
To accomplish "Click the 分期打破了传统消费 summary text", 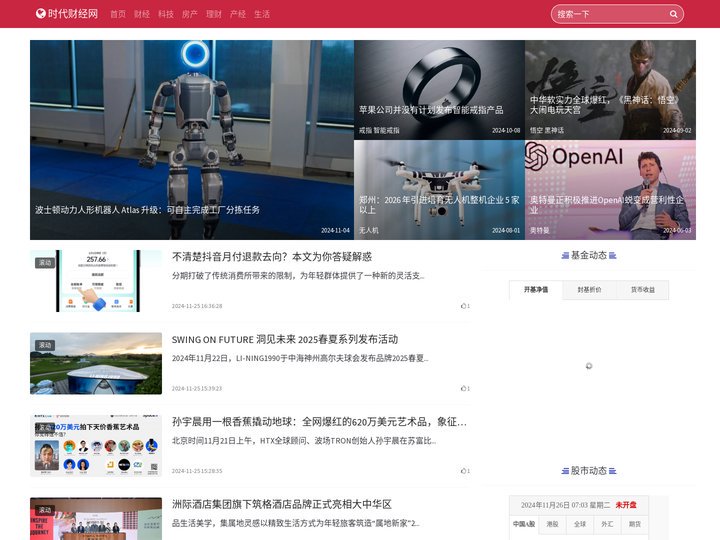I will coord(298,276).
